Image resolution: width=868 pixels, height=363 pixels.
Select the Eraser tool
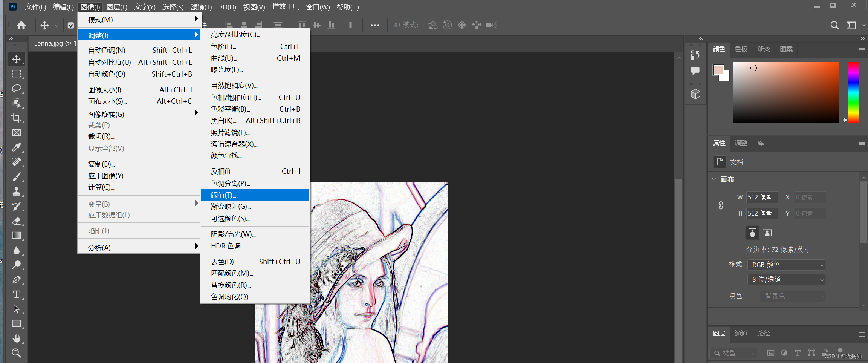click(16, 221)
